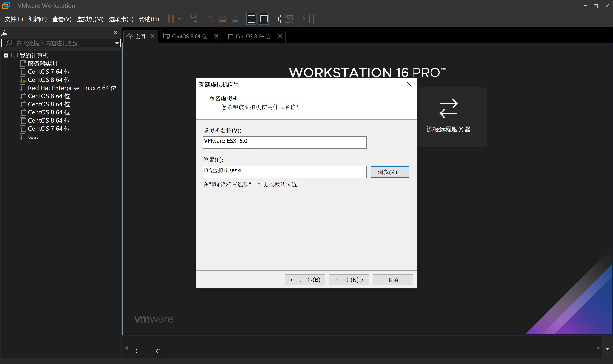Screen dimensions: 613x364
Task: Select 我的计算机 in the library tree
Action: click(x=34, y=56)
